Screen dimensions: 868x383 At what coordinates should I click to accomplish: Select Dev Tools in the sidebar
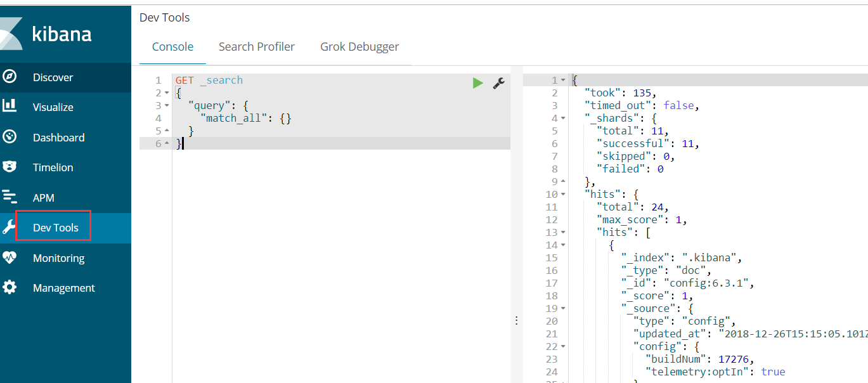pos(56,228)
